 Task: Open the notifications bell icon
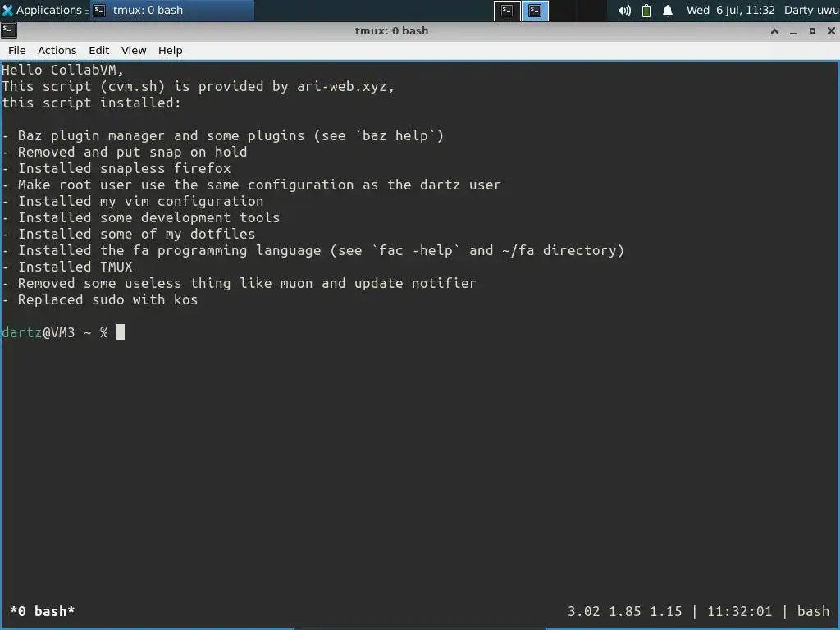pyautogui.click(x=668, y=11)
